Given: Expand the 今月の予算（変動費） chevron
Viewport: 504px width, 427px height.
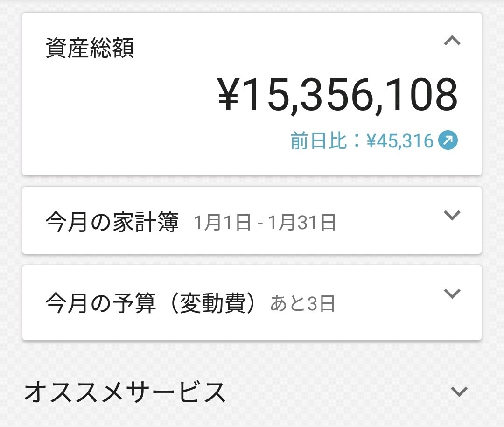Looking at the screenshot, I should point(452,294).
